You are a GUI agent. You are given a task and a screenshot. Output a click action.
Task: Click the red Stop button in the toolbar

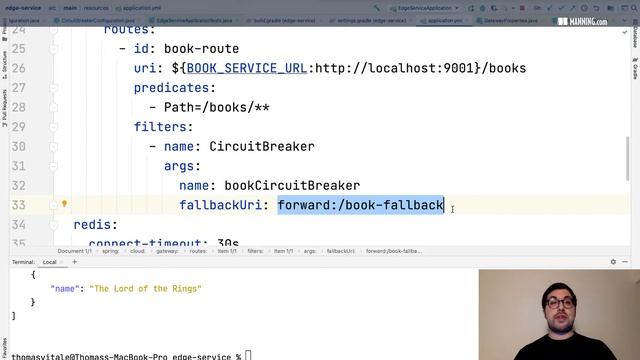click(x=522, y=8)
